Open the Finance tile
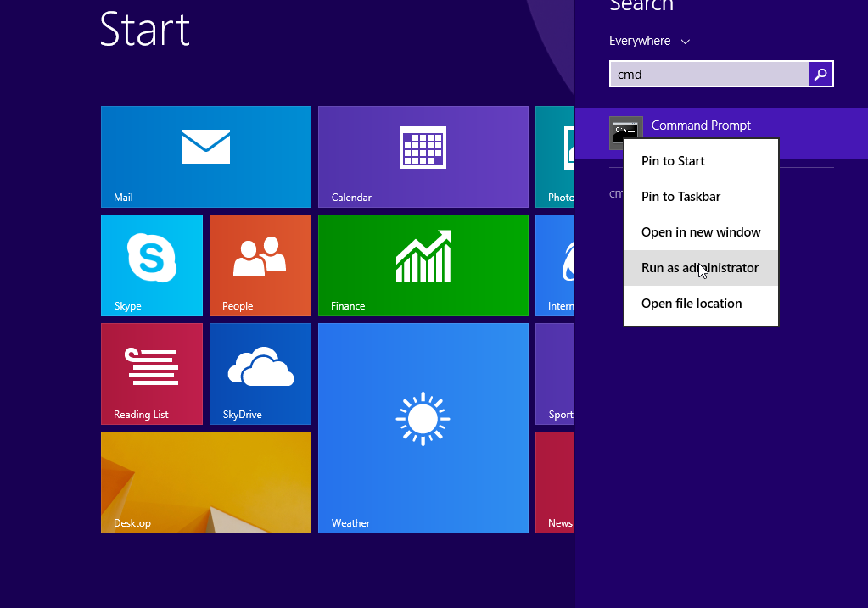This screenshot has height=608, width=868. pyautogui.click(x=423, y=265)
